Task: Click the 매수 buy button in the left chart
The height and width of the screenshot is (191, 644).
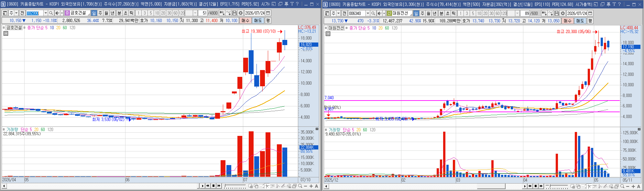Action: [246, 20]
